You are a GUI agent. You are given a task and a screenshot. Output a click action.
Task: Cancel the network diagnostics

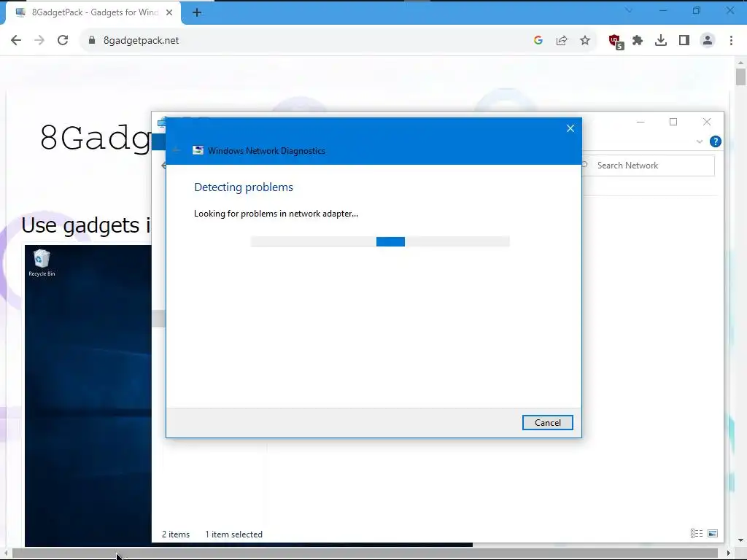point(547,422)
